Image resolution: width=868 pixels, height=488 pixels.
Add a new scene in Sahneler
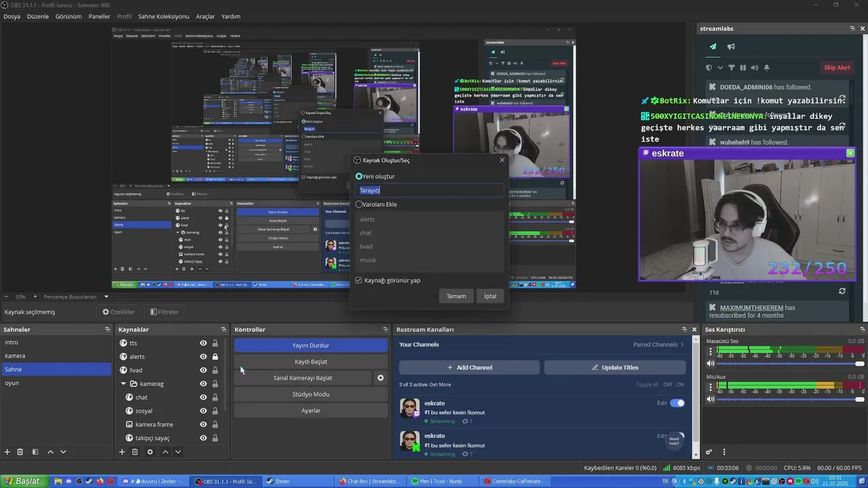(x=7, y=452)
